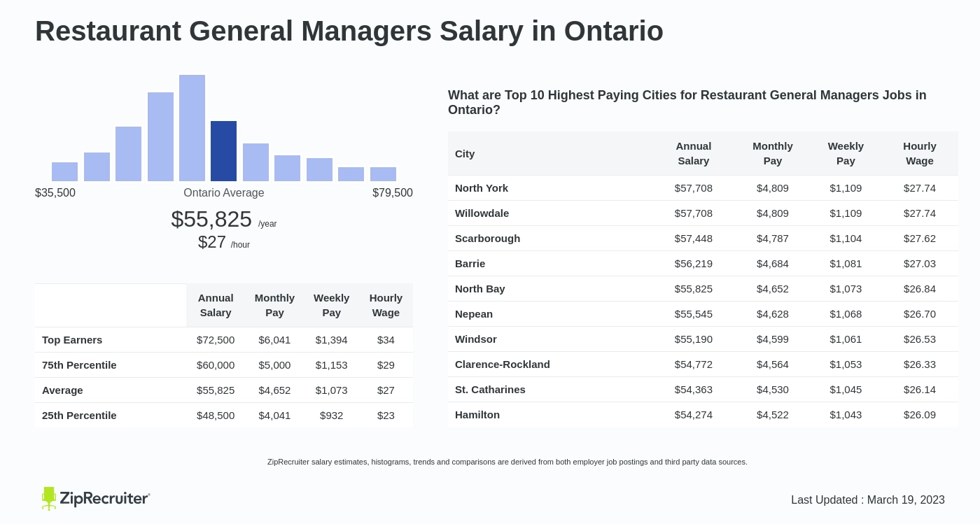Click Hourly Wage header in cities table
The height and width of the screenshot is (524, 980).
pos(920,153)
